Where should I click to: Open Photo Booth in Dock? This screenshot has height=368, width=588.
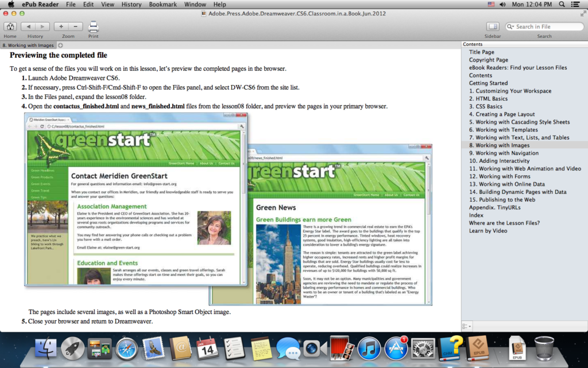342,349
